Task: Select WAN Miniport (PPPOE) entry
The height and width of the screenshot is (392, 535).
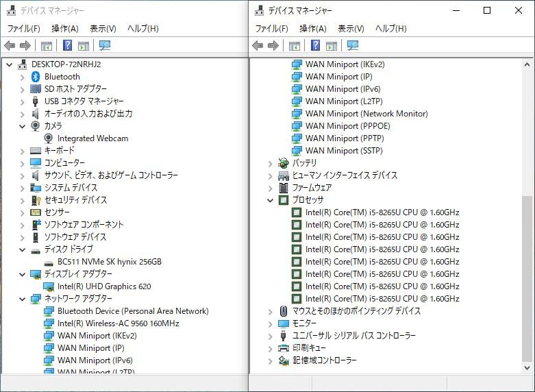Action: 348,126
